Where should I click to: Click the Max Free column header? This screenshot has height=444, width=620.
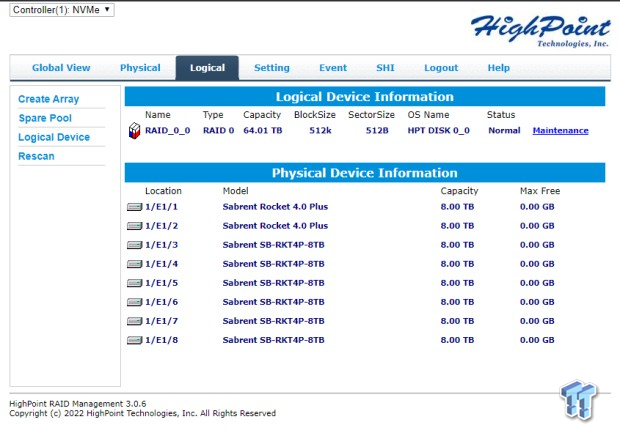point(540,191)
